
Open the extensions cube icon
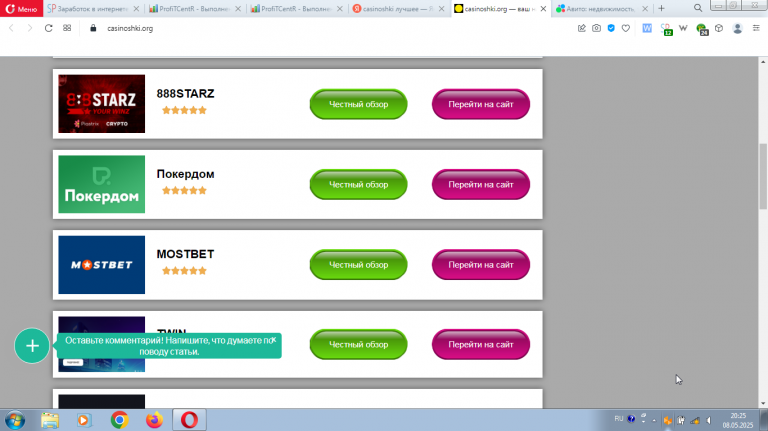click(x=719, y=28)
